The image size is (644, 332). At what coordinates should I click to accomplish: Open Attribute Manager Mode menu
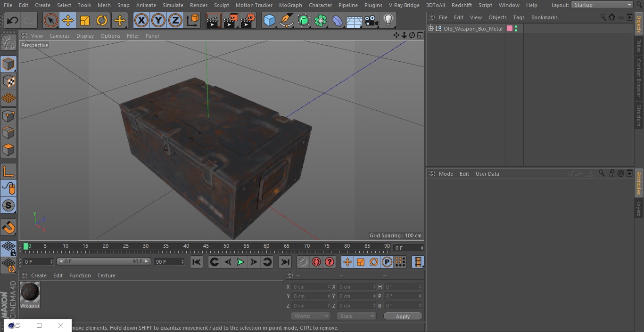tap(446, 174)
